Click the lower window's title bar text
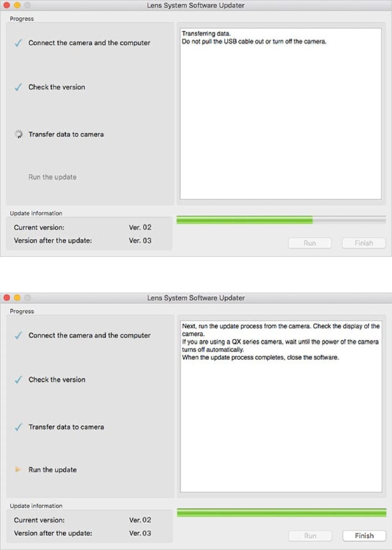392x550 pixels. [x=196, y=298]
